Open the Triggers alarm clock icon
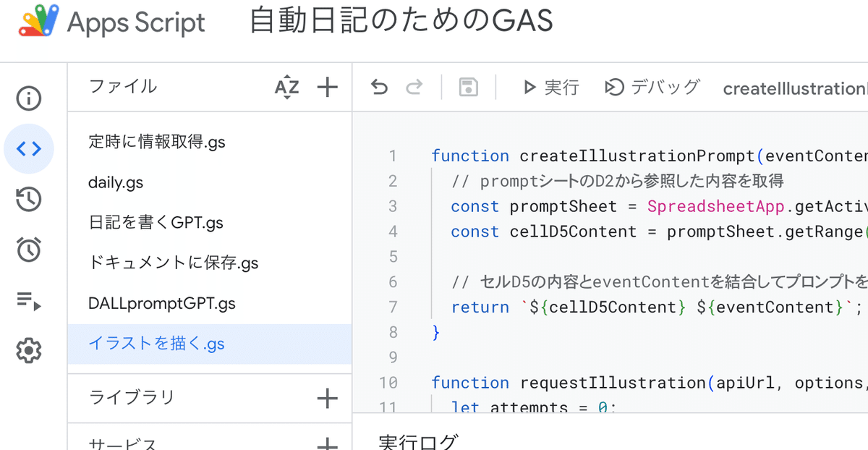This screenshot has width=868, height=450. [x=29, y=250]
